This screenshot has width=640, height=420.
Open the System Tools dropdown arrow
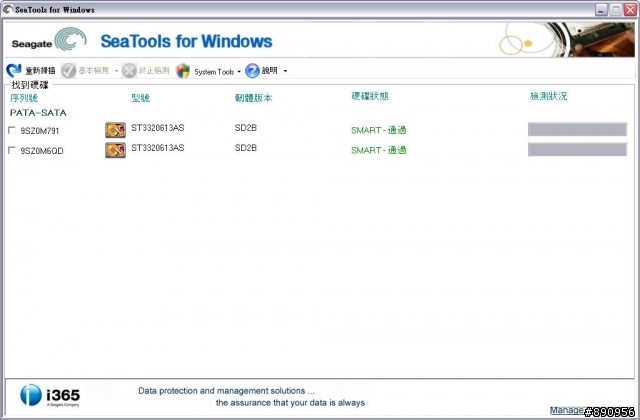pos(239,71)
